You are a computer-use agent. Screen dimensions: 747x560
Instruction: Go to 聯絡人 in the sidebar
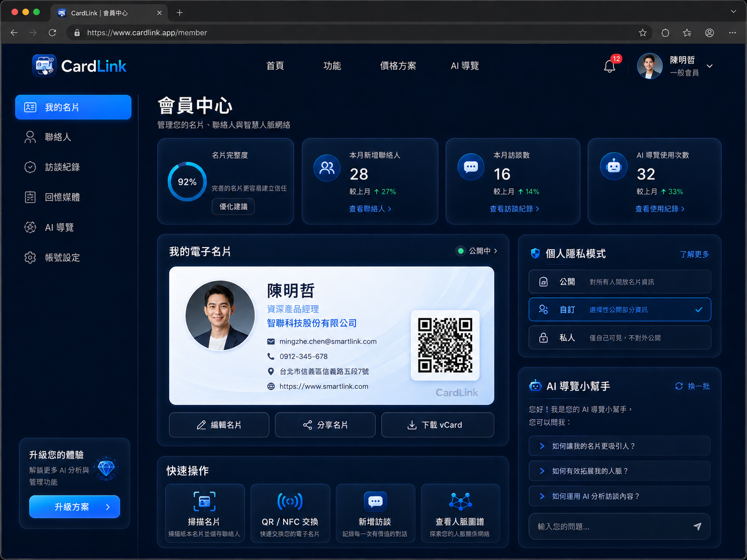tap(73, 137)
